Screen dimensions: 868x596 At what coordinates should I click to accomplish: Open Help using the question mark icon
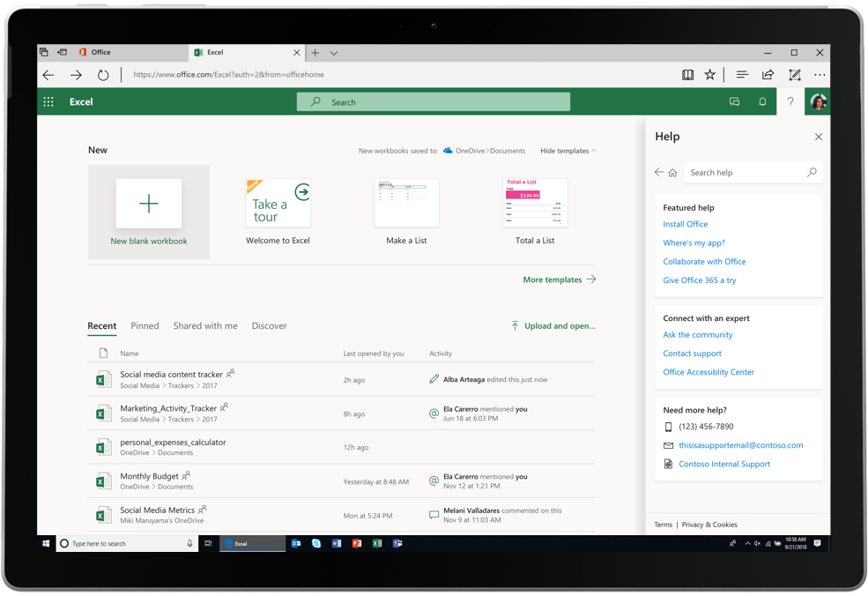[x=790, y=101]
